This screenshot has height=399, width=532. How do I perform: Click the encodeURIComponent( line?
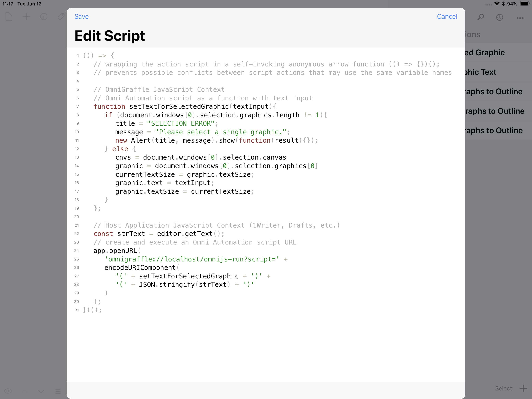142,268
